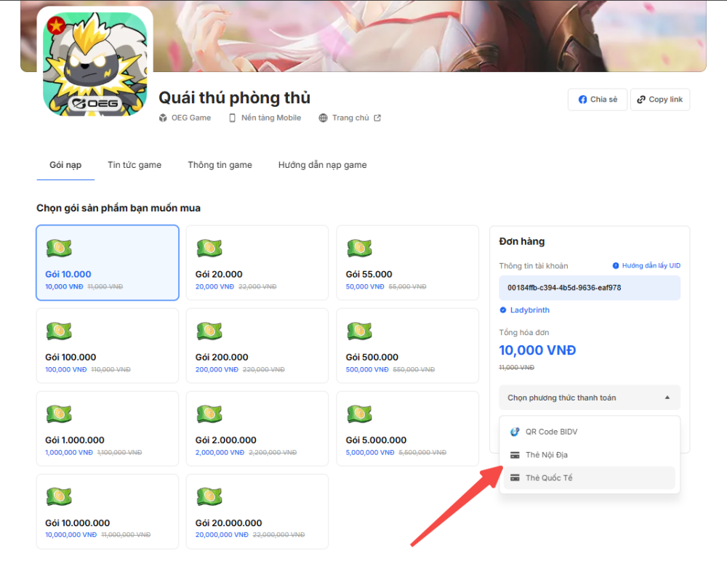This screenshot has height=588, width=727.
Task: Switch to the Tin tức game tab
Action: click(134, 165)
